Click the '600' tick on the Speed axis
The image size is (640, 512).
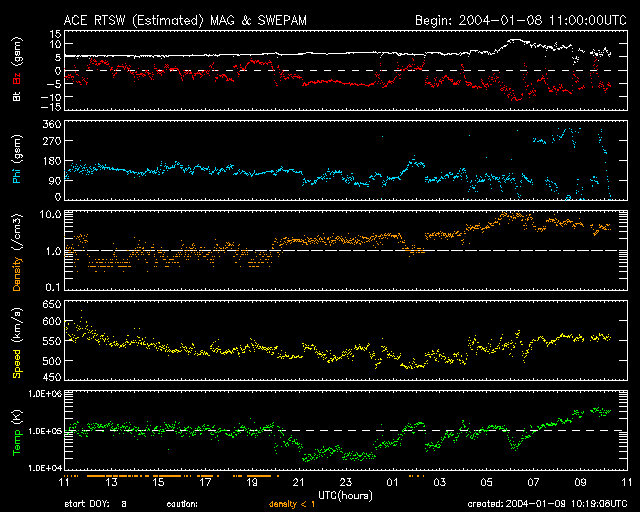[x=52, y=322]
